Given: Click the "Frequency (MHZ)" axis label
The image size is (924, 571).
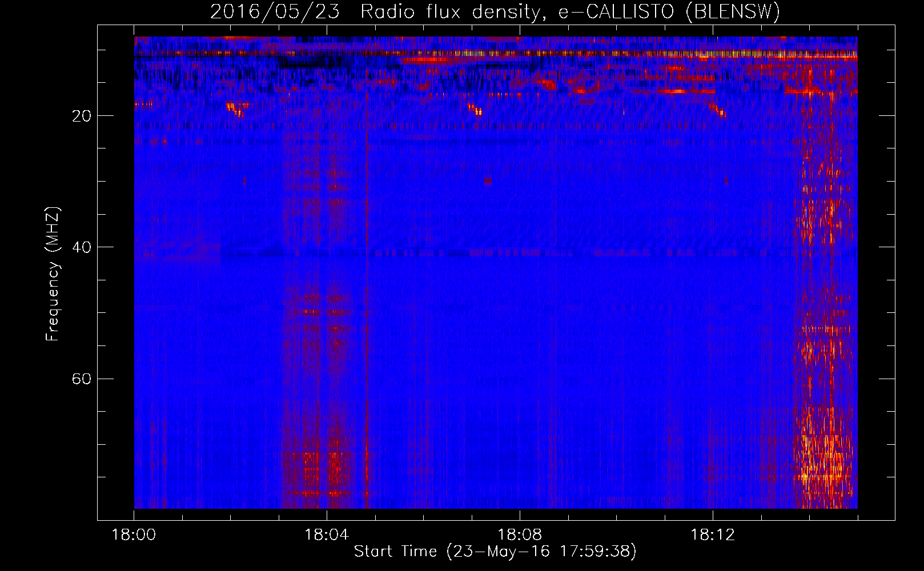Looking at the screenshot, I should pos(53,274).
